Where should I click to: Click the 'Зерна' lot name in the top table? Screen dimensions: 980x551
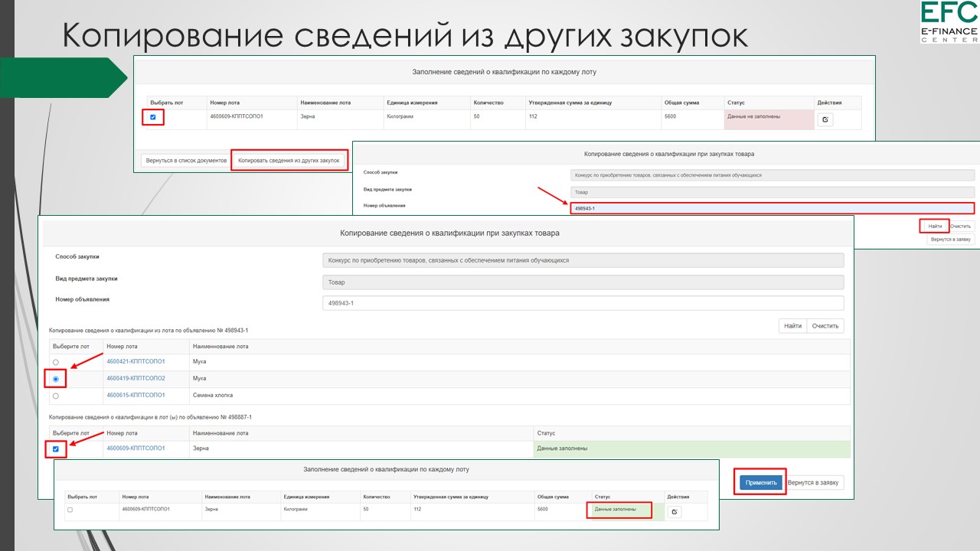coord(308,116)
